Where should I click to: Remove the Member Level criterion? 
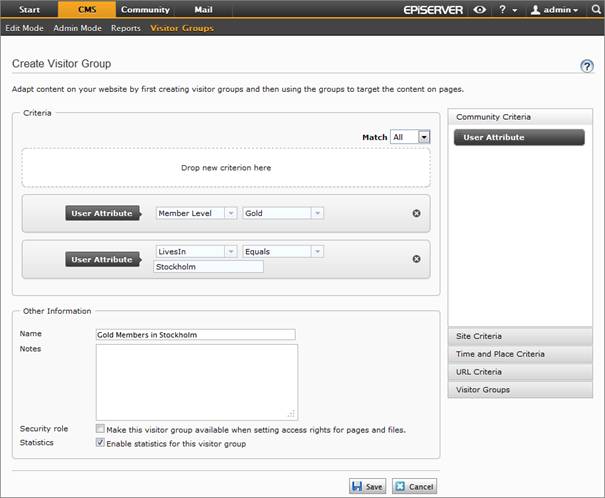(x=416, y=213)
